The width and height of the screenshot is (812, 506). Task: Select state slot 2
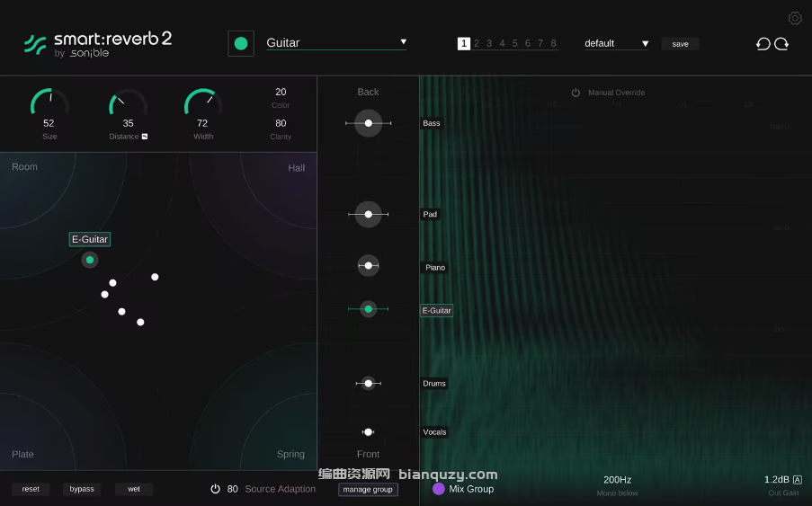(477, 43)
